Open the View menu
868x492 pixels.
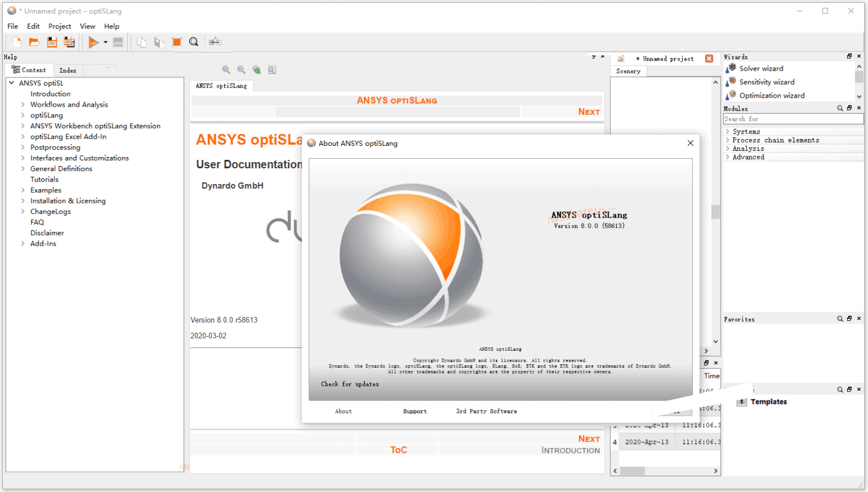click(x=88, y=26)
